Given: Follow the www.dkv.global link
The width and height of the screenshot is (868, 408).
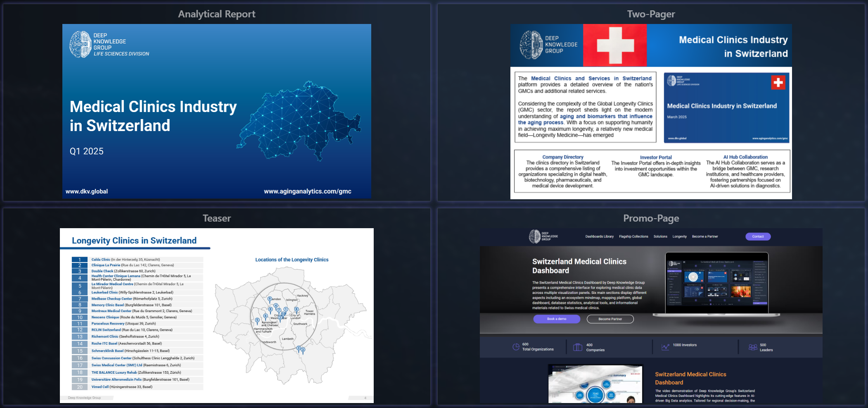Looking at the screenshot, I should pos(87,191).
